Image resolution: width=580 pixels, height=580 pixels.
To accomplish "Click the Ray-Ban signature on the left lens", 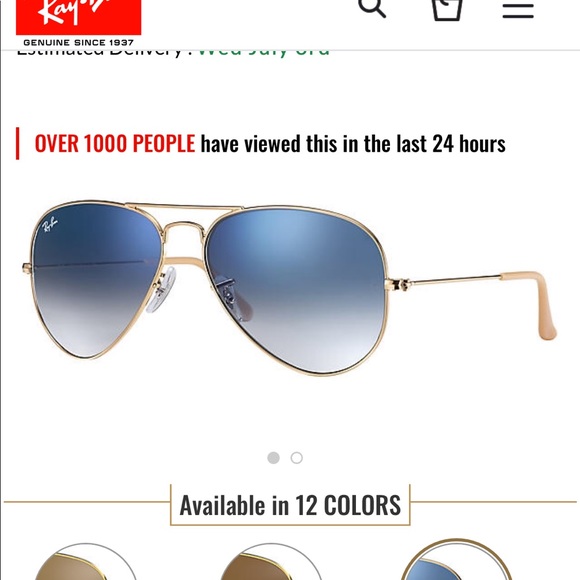I will coord(50,224).
